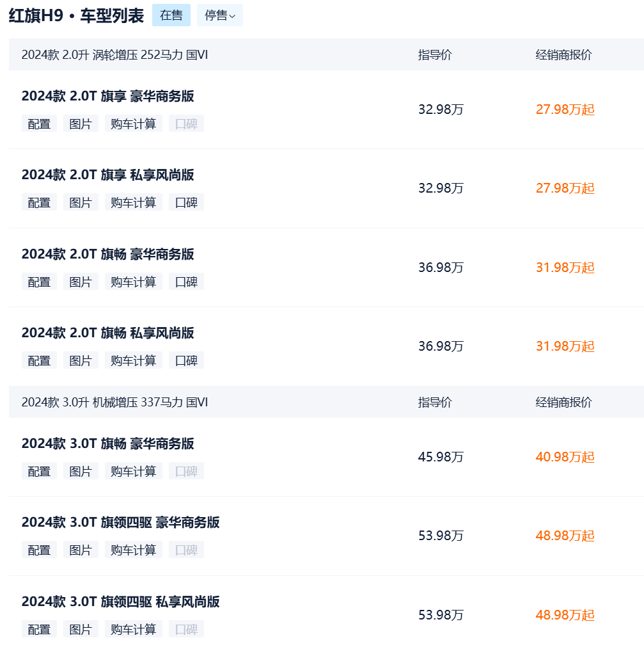Switch to the 在售 tab

point(171,15)
